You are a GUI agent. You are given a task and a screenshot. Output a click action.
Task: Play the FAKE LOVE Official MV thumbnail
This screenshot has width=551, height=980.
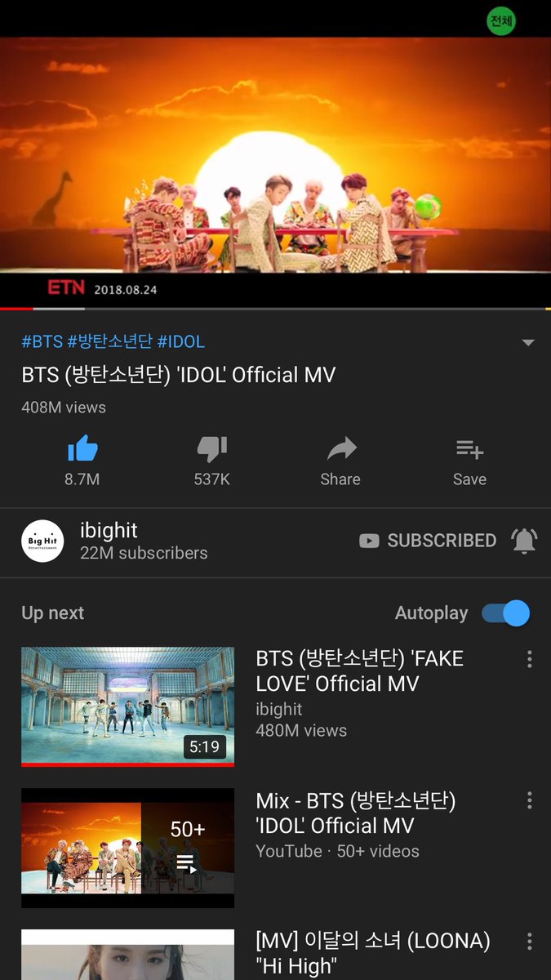[127, 706]
